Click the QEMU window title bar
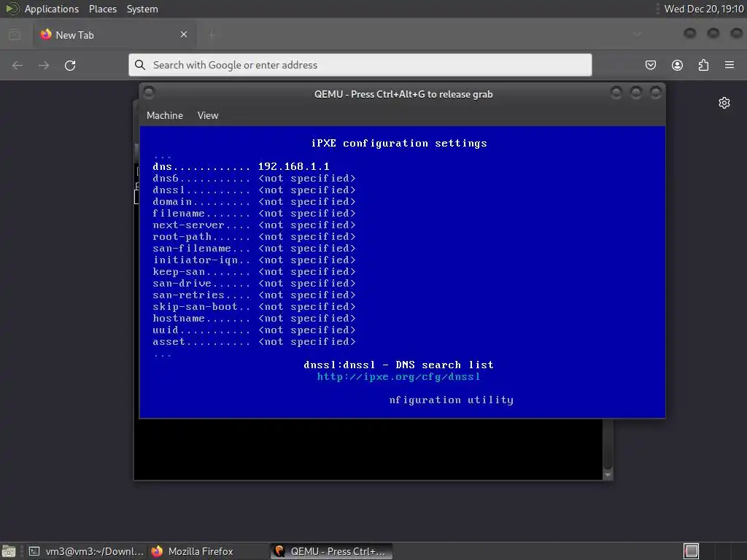 tap(403, 94)
